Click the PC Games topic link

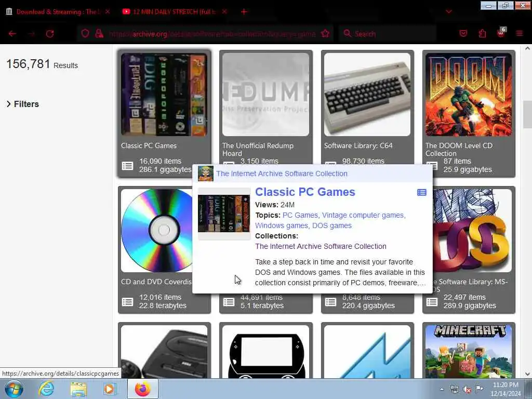(300, 215)
